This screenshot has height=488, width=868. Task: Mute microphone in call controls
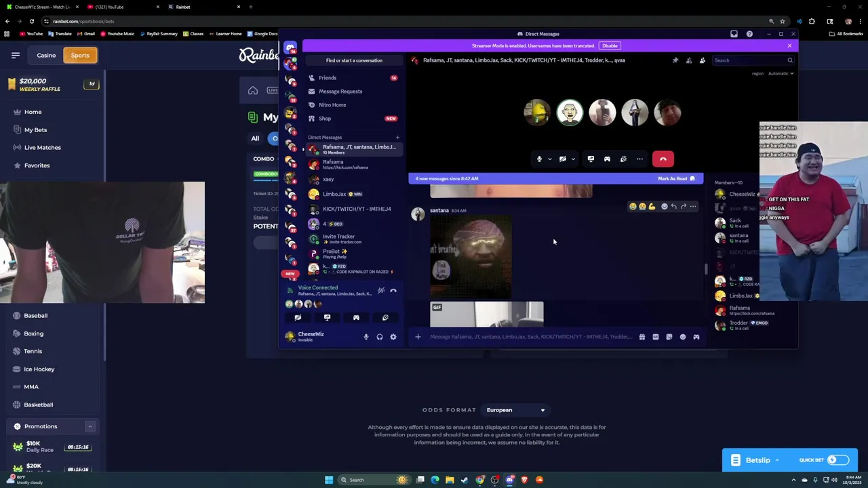[539, 159]
